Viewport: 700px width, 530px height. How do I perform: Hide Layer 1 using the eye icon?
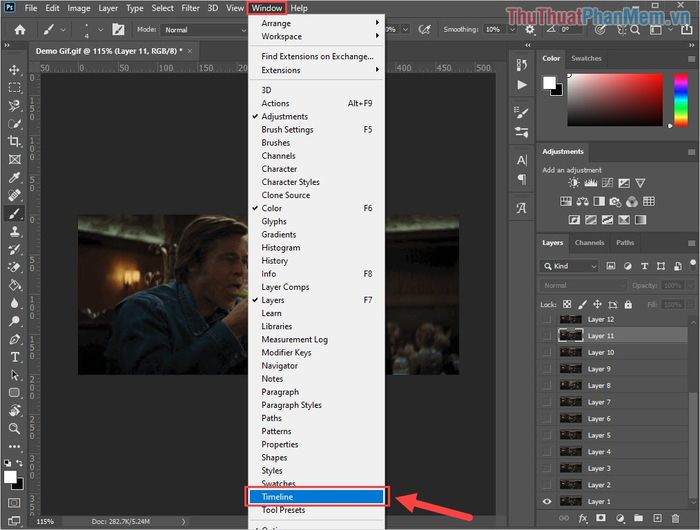pyautogui.click(x=546, y=501)
